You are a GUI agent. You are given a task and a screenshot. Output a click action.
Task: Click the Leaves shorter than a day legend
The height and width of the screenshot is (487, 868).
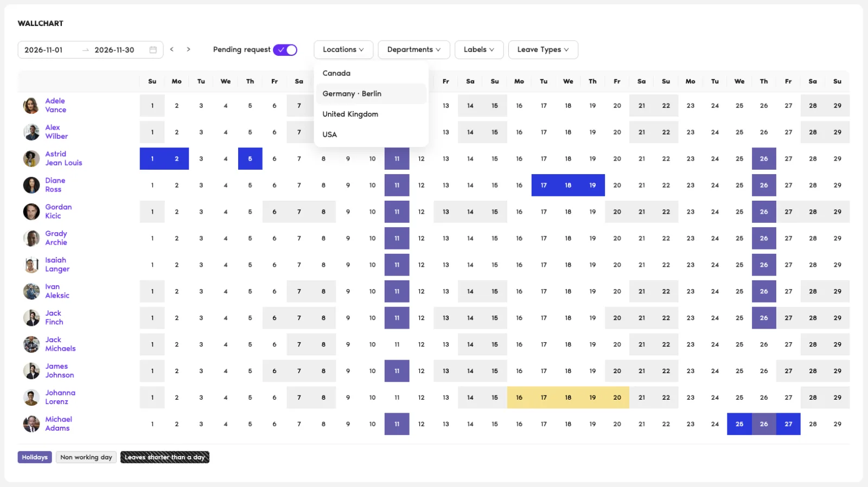[x=165, y=457]
